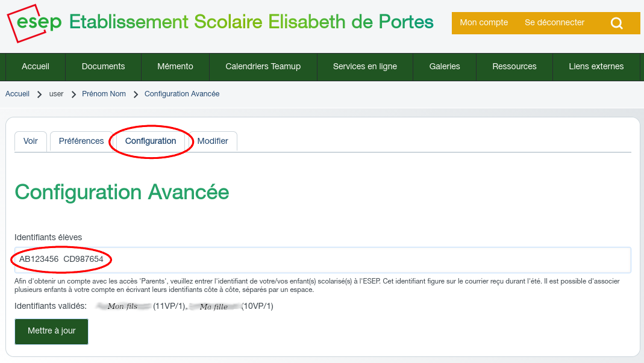Viewport: 644px width, 363px height.
Task: Click the 'Identifiants validés:' label
Action: point(51,306)
